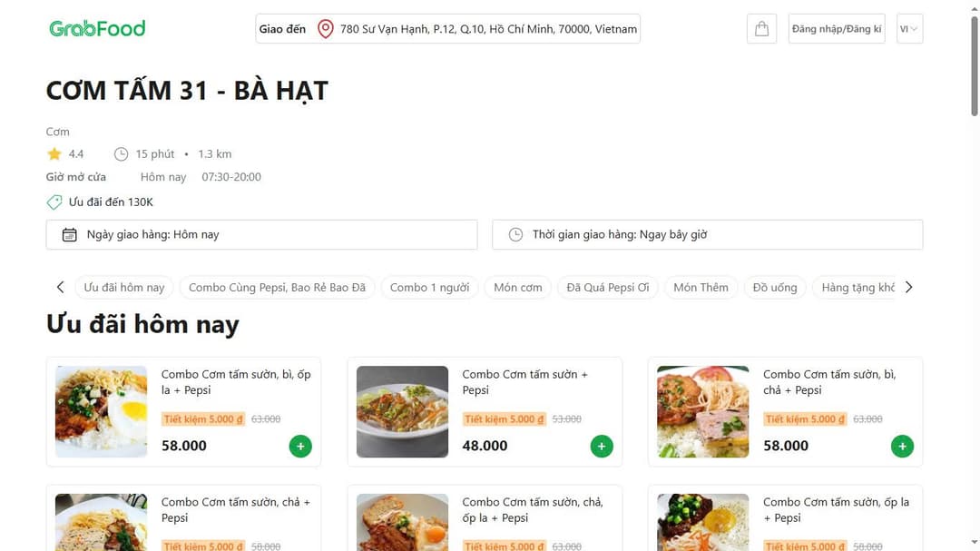Click the right chevron to scroll categories
Screen dimensions: 980x551
pyautogui.click(x=908, y=287)
